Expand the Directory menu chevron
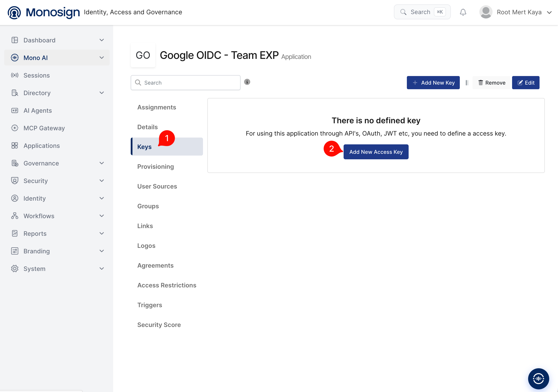 pyautogui.click(x=101, y=93)
